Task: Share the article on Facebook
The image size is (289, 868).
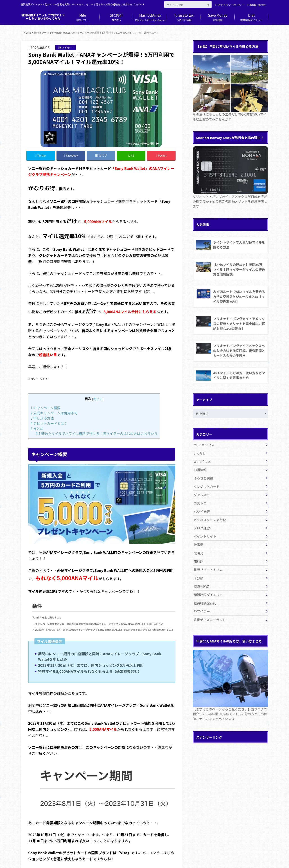Action: click(71, 156)
